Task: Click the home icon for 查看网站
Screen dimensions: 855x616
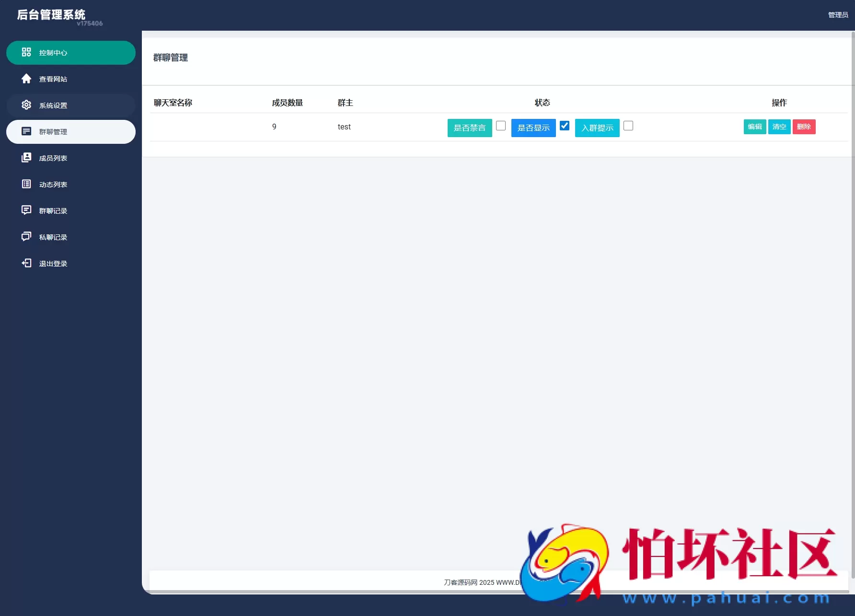Action: (x=26, y=79)
